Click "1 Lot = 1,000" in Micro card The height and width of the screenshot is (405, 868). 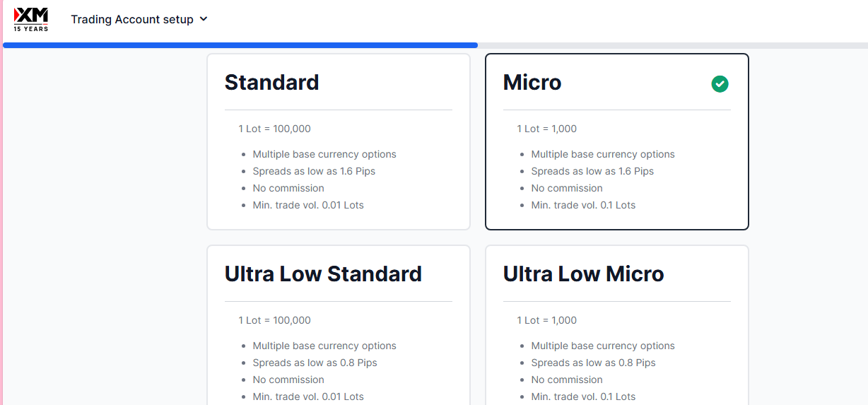546,129
